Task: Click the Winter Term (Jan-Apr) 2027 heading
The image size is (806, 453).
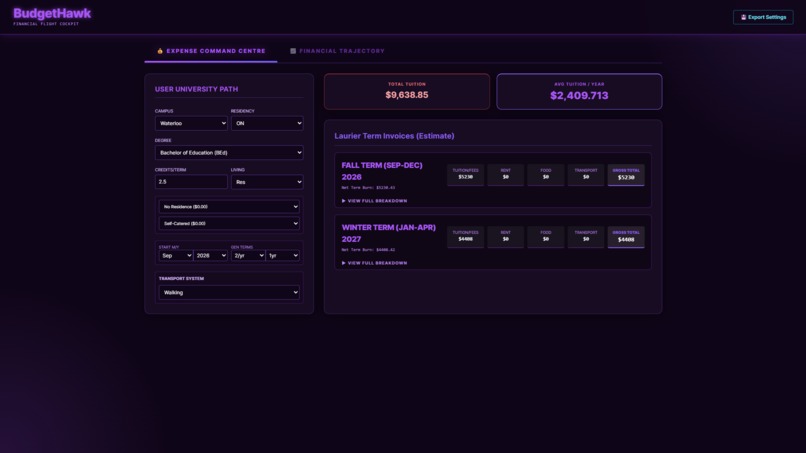Action: tap(389, 233)
